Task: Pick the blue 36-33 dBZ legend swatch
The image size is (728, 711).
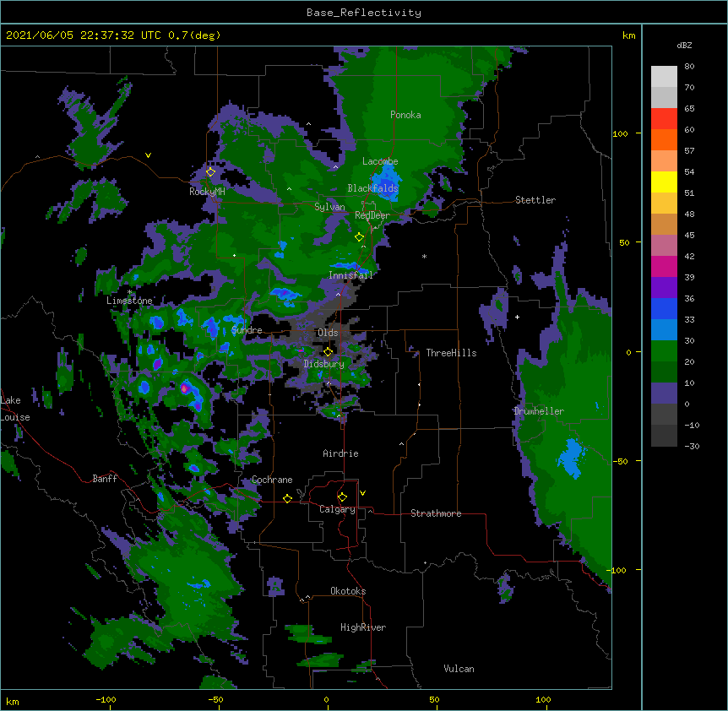Action: point(664,308)
